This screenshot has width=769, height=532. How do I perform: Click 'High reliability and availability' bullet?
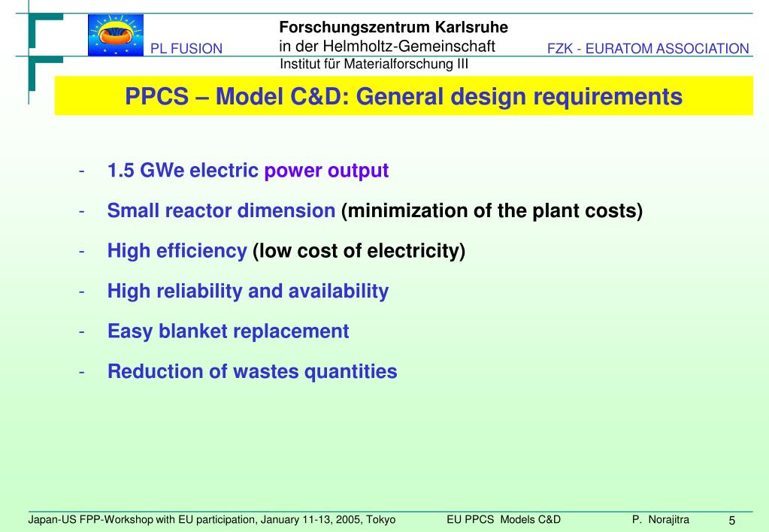[x=247, y=291]
